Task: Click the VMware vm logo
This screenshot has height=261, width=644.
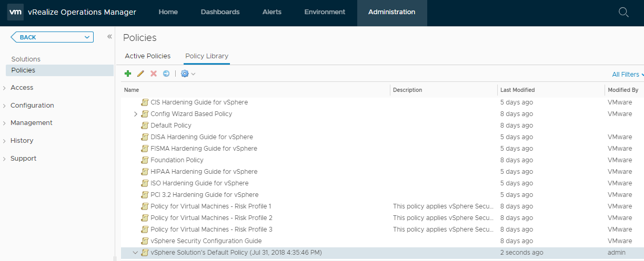Action: pyautogui.click(x=15, y=12)
